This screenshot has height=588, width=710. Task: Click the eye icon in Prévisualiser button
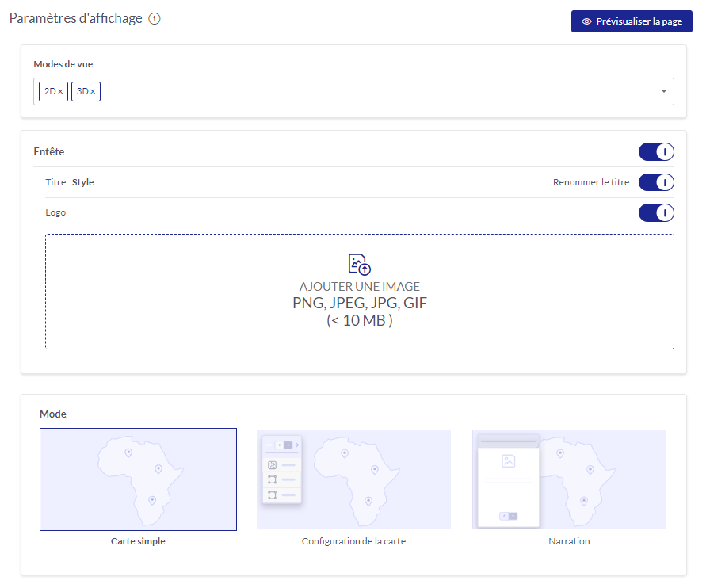tap(586, 21)
